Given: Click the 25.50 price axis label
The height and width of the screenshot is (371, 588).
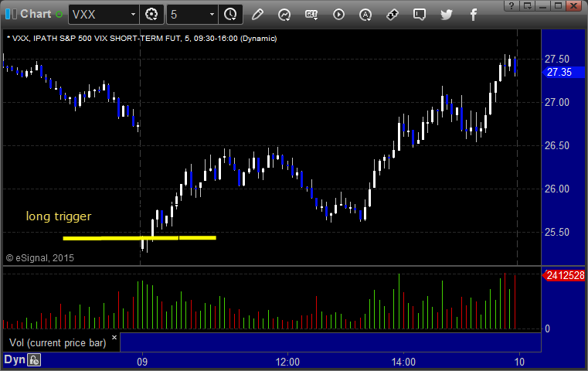Looking at the screenshot, I should (557, 232).
